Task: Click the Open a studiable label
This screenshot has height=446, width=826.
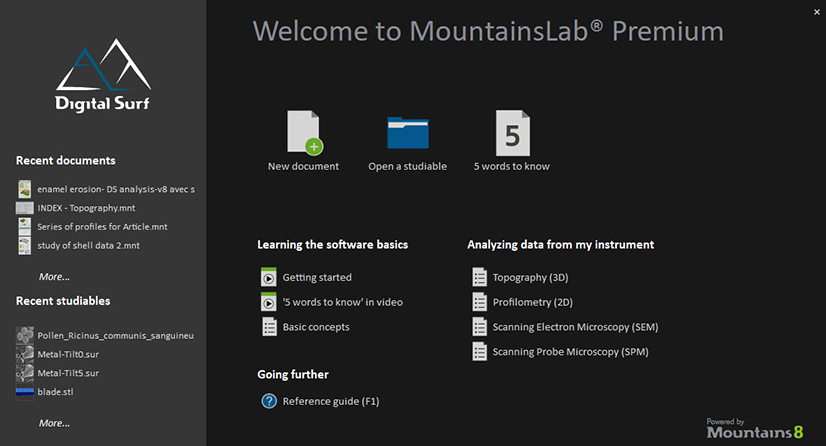Action: point(408,166)
